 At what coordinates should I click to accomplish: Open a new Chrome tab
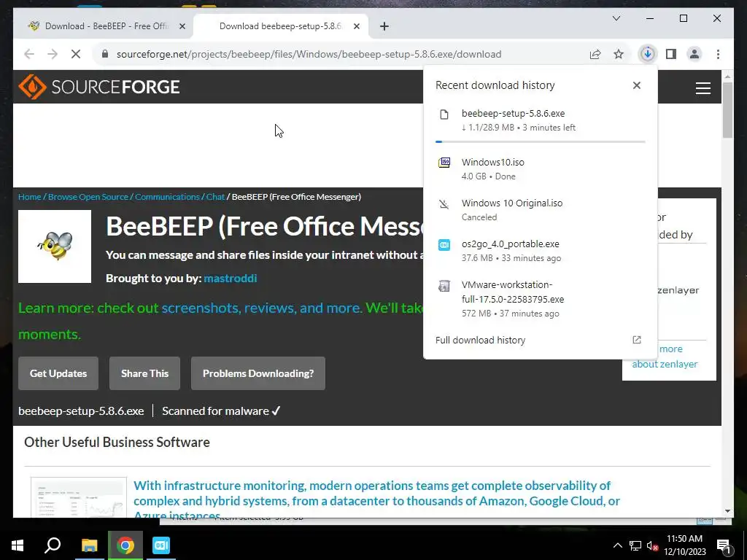(x=384, y=26)
